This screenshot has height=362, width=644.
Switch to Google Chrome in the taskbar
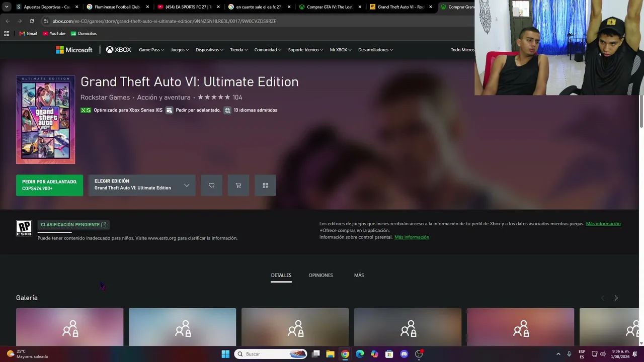[x=345, y=354]
